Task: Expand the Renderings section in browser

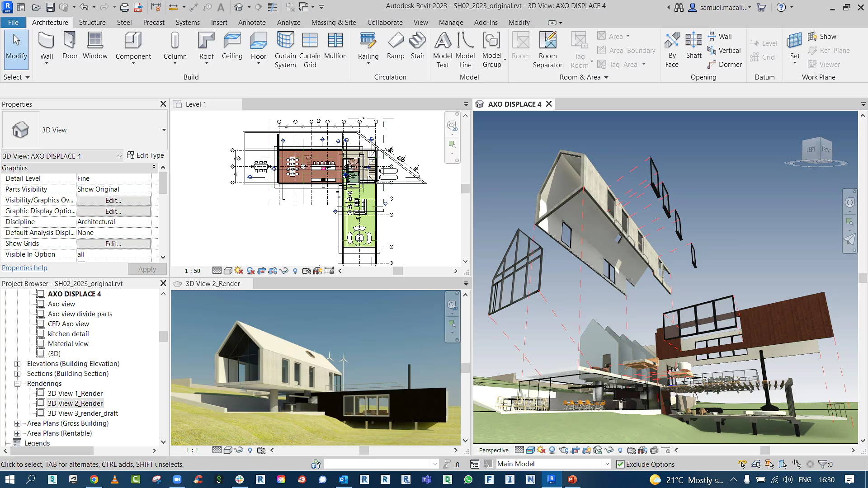Action: click(x=17, y=383)
